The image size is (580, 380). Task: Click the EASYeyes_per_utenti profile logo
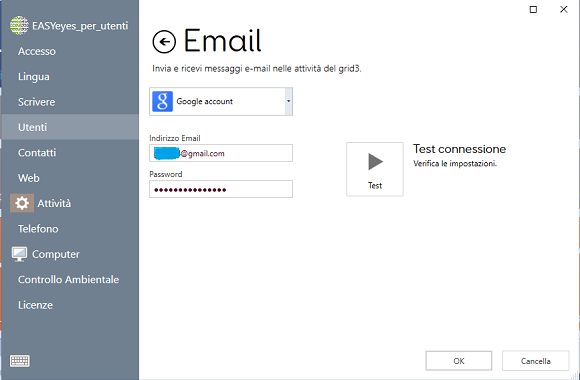pos(19,26)
